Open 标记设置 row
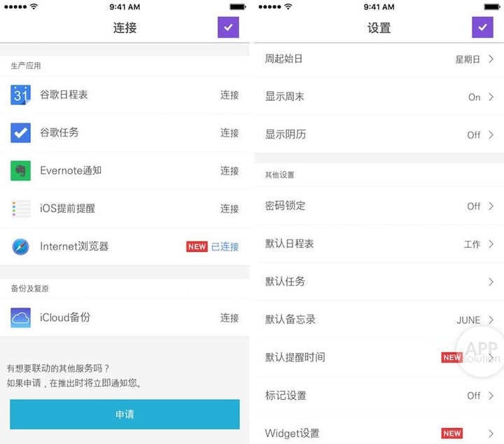Viewport: 504px width, 444px height. [x=378, y=396]
